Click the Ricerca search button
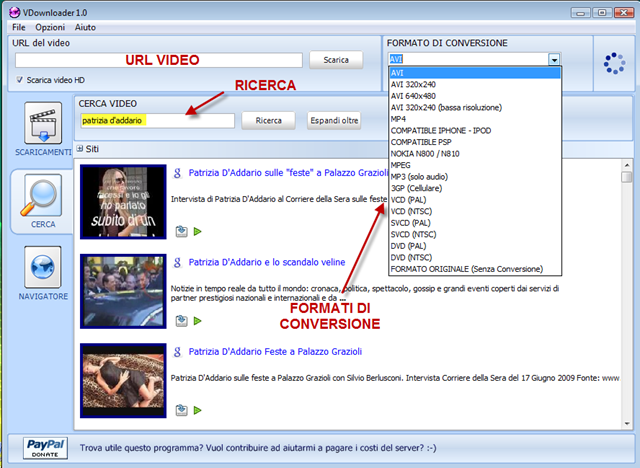Image resolution: width=640 pixels, height=468 pixels. click(x=268, y=121)
